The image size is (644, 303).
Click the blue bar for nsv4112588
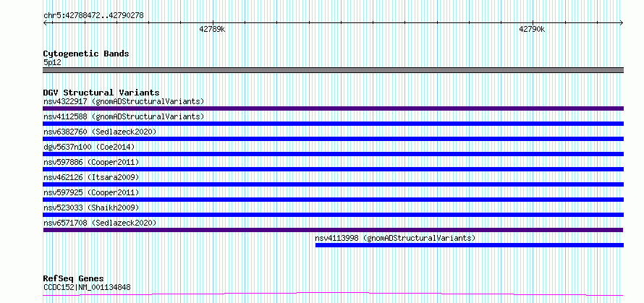pos(333,124)
